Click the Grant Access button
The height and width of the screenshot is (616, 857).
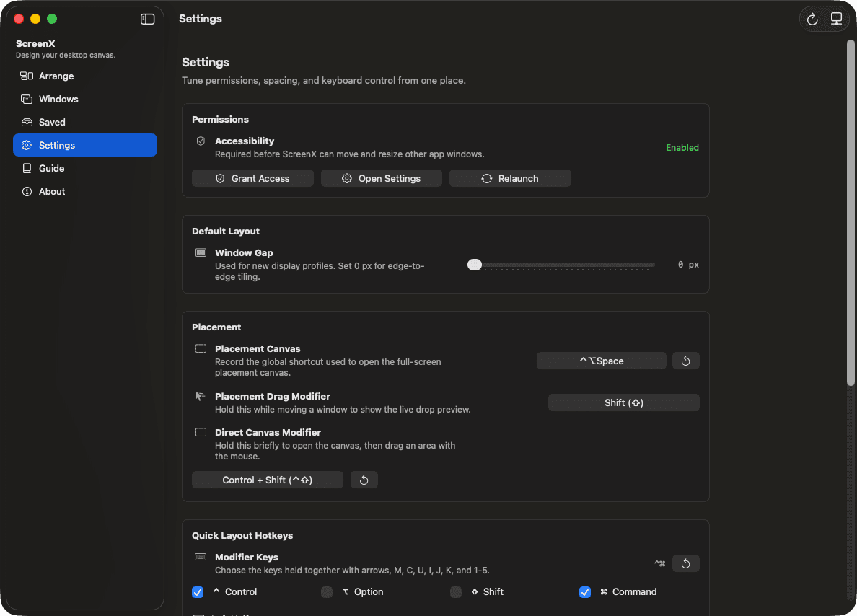tap(252, 178)
